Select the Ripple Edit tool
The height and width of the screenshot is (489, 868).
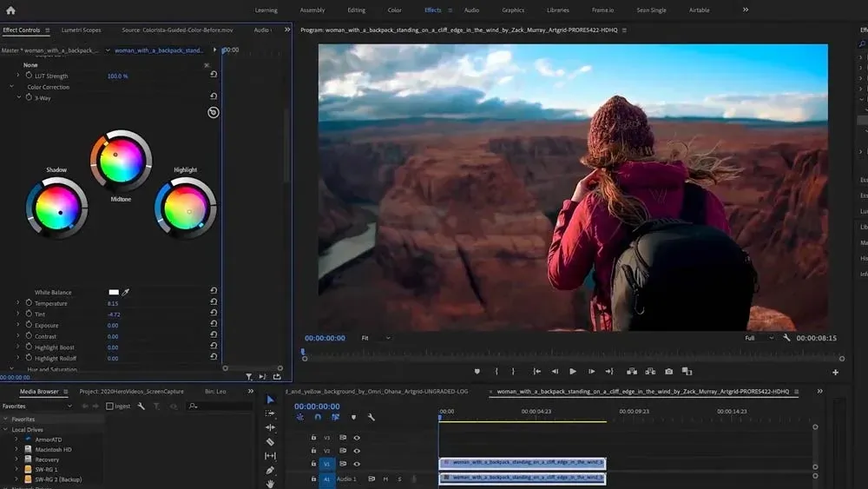(270, 427)
